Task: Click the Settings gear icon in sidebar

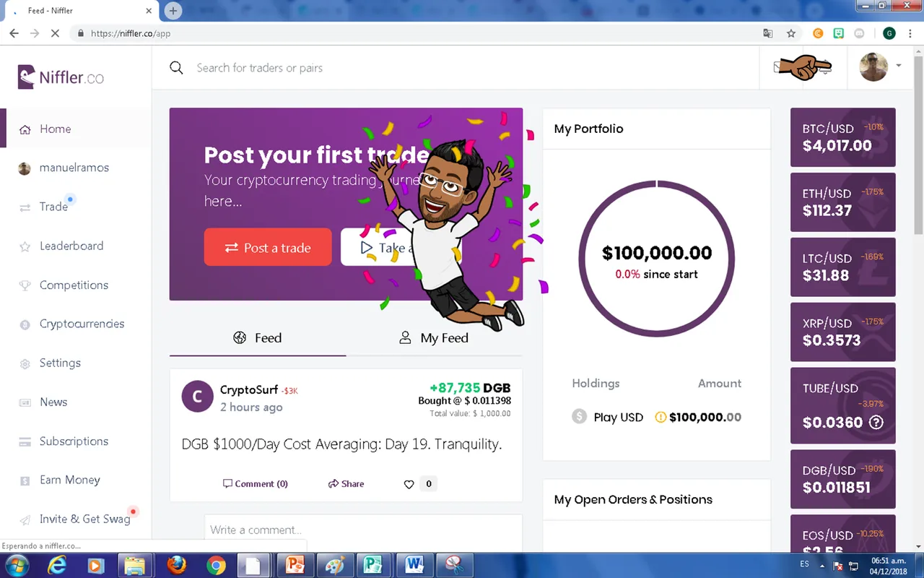Action: pyautogui.click(x=25, y=363)
